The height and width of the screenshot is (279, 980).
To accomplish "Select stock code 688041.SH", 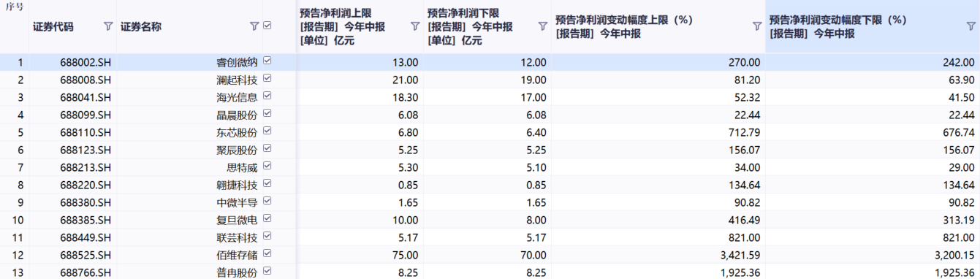I will pos(85,98).
